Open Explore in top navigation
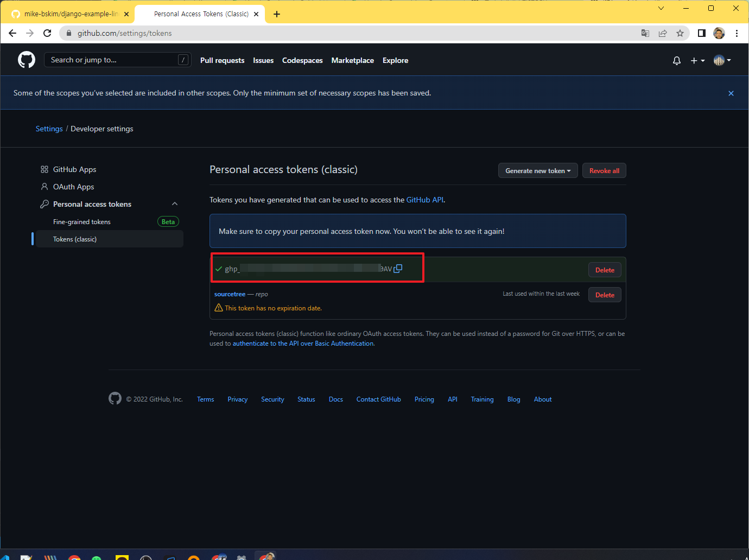The image size is (749, 560). click(x=395, y=60)
